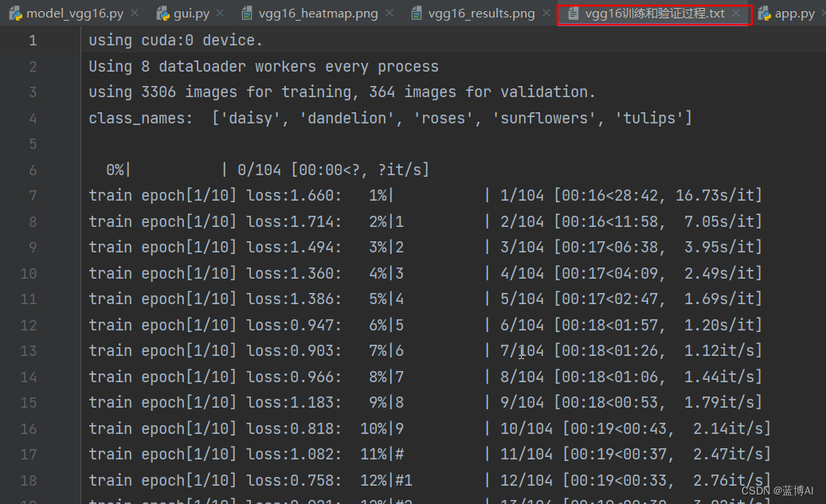826x504 pixels.
Task: Switch to the vgg16_heatmap.png tab
Action: tap(318, 14)
